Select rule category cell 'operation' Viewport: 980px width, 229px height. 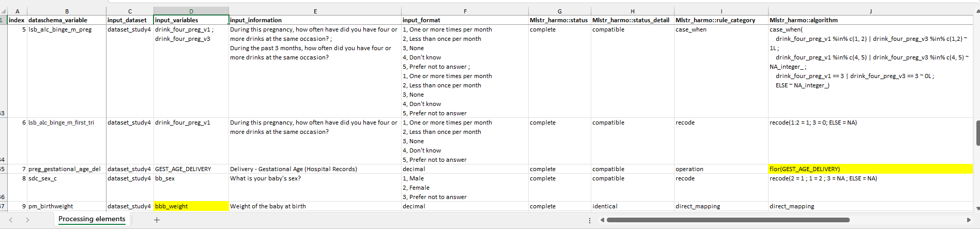722,169
